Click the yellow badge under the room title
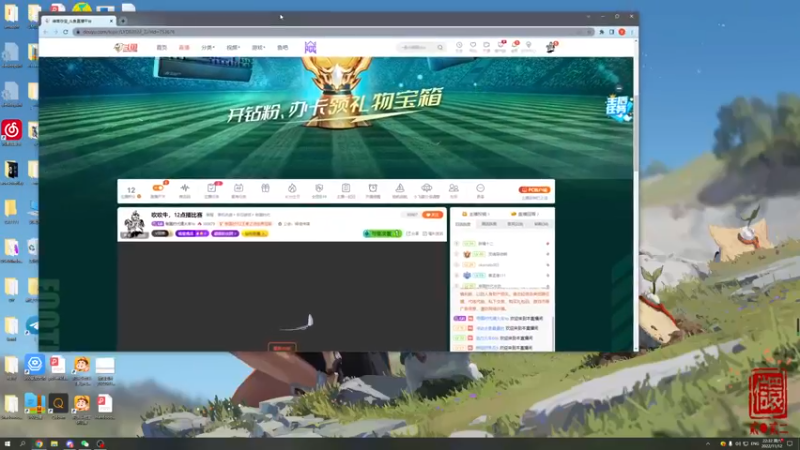The image size is (800, 450). [x=255, y=233]
